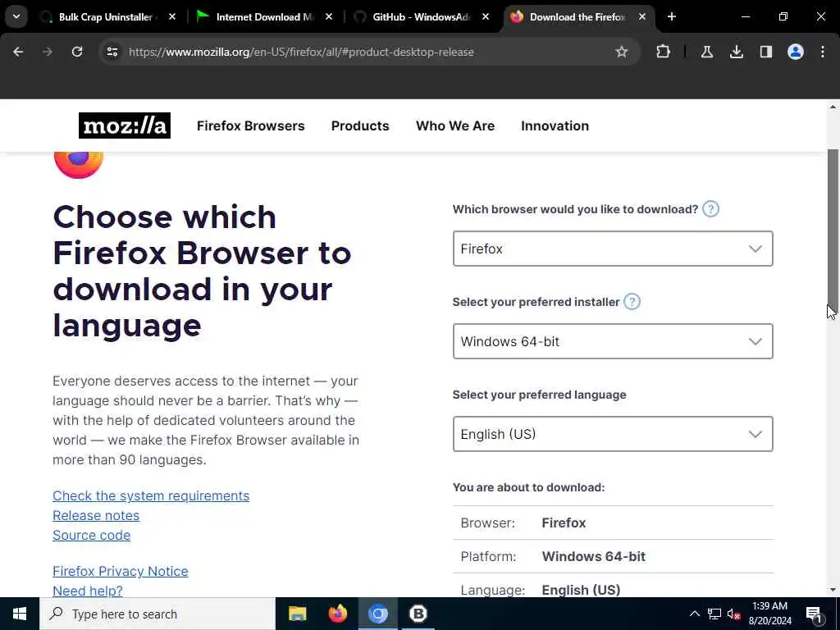This screenshot has height=630, width=840.
Task: Expand the Windows 64-bit installer dropdown
Action: [x=613, y=341]
